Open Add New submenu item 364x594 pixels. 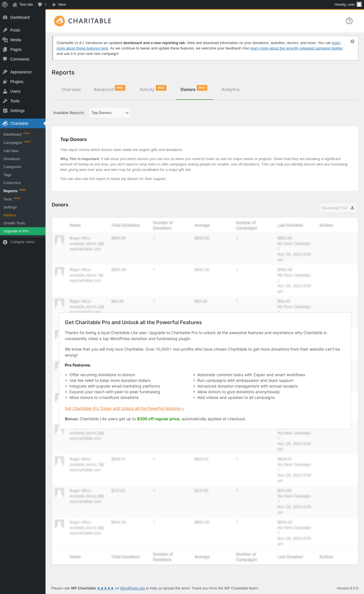[23, 151]
